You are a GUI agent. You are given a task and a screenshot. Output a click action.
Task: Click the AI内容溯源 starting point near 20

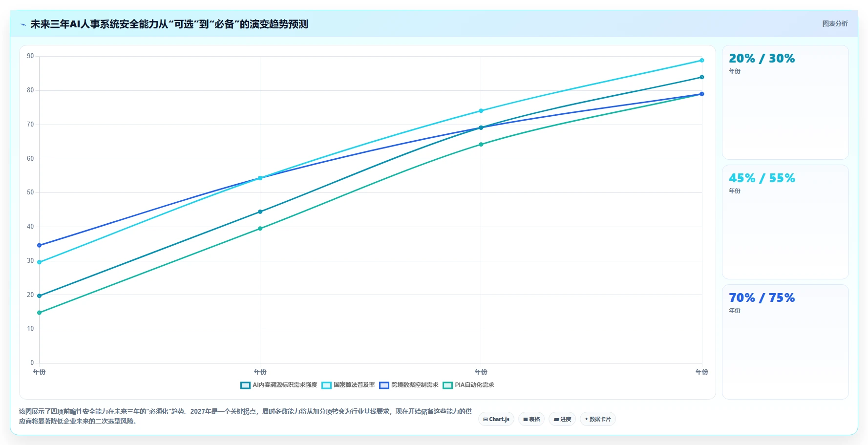pos(40,296)
